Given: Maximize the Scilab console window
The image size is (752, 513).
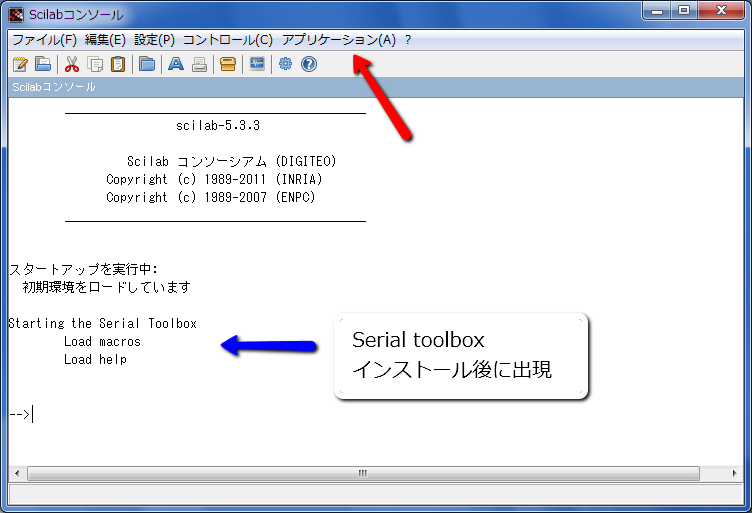Looking at the screenshot, I should click(684, 11).
